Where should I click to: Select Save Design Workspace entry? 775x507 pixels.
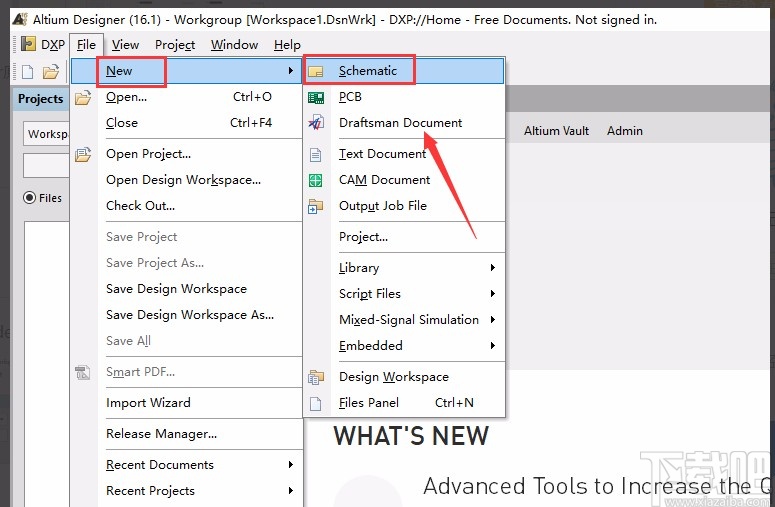[x=186, y=289]
